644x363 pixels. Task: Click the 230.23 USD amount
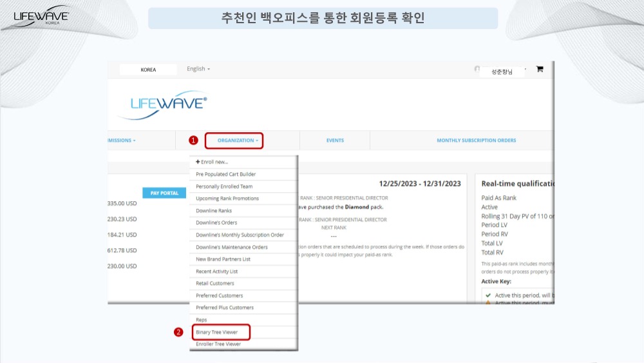click(122, 219)
